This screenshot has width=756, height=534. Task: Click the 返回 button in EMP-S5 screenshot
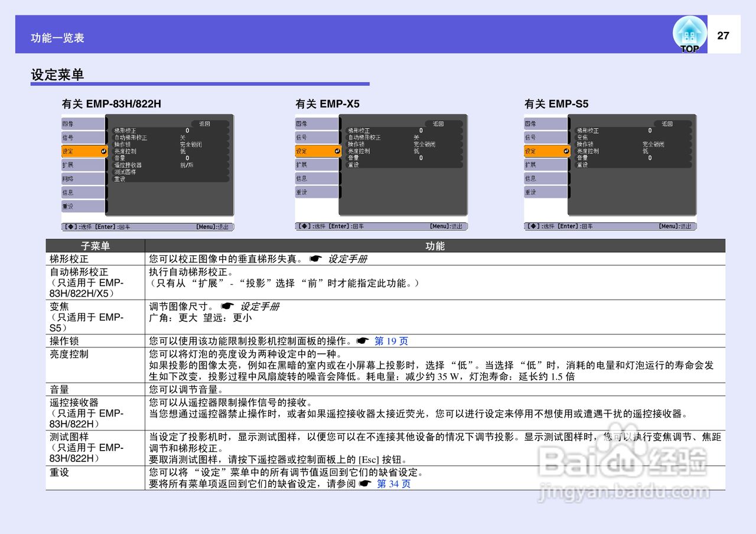(x=667, y=124)
